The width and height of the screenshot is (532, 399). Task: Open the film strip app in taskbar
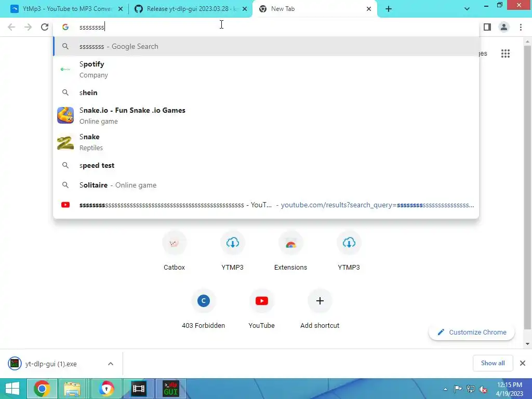click(138, 389)
